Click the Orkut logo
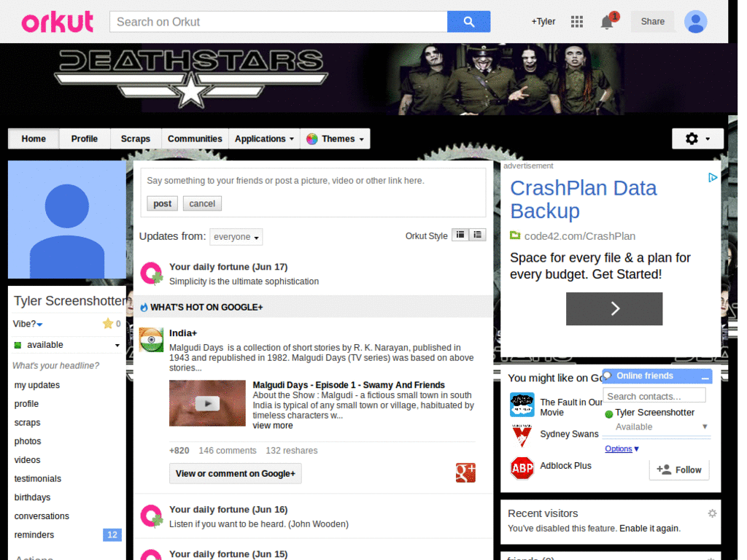This screenshot has width=747, height=560. point(57,22)
